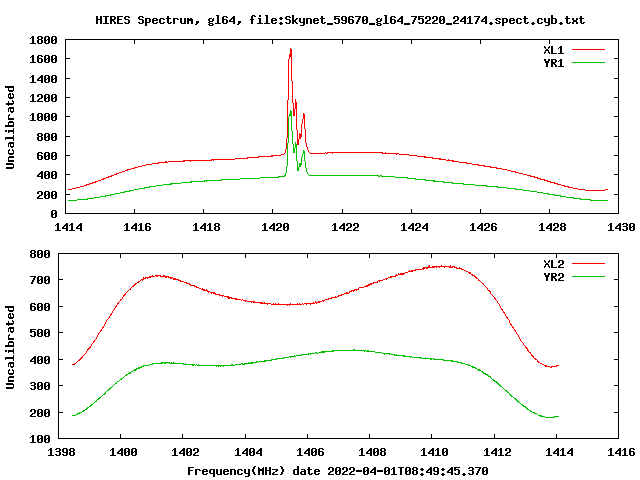Click the 1418 tick on upper x-axis
Viewport: 640px width, 480px height.
click(x=206, y=227)
